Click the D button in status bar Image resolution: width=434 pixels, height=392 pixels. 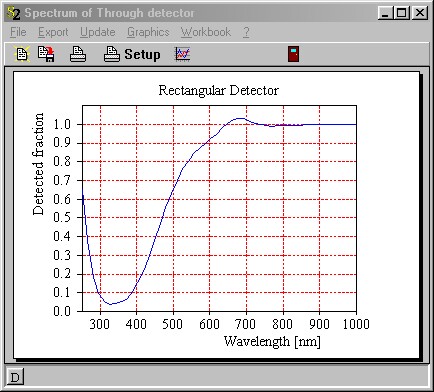coord(15,377)
